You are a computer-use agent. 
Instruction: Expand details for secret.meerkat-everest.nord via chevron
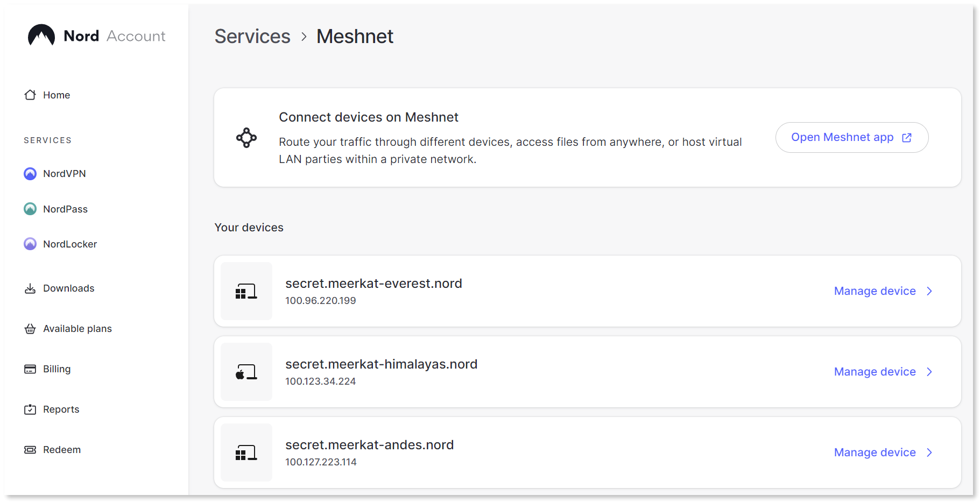click(x=929, y=291)
